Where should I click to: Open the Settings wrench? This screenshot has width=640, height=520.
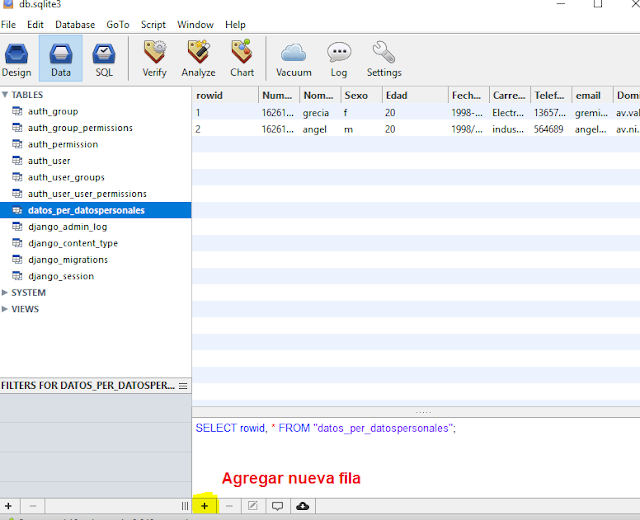(384, 59)
